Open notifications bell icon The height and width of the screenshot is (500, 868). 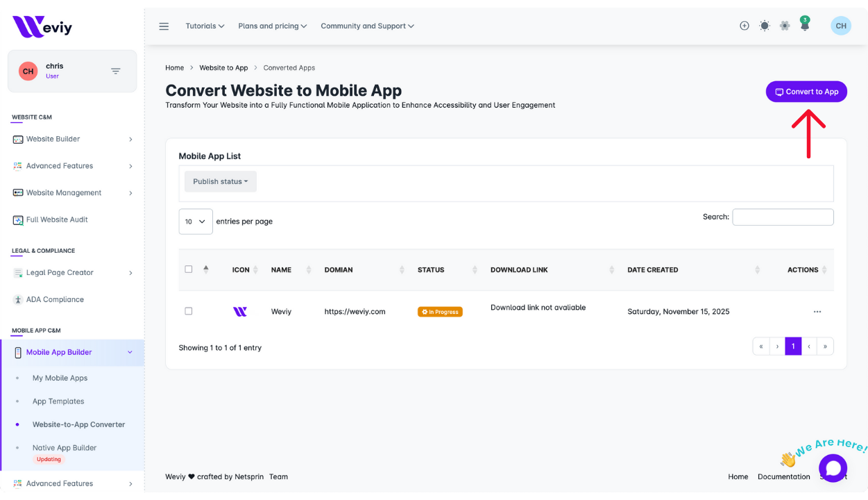[x=804, y=26]
